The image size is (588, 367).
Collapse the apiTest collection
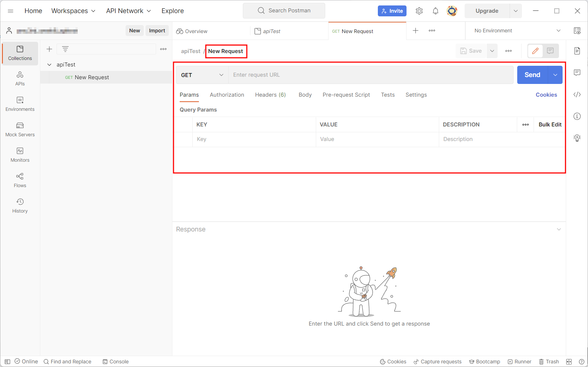pyautogui.click(x=49, y=65)
